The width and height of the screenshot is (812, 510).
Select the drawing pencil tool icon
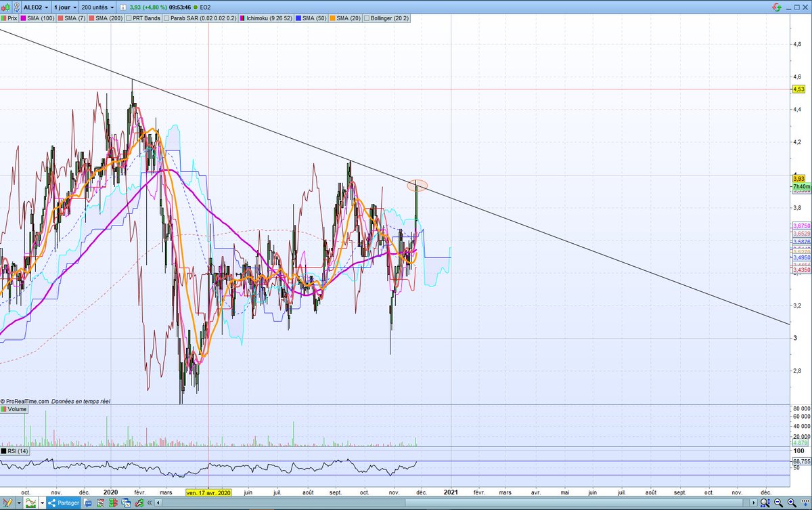click(7, 503)
